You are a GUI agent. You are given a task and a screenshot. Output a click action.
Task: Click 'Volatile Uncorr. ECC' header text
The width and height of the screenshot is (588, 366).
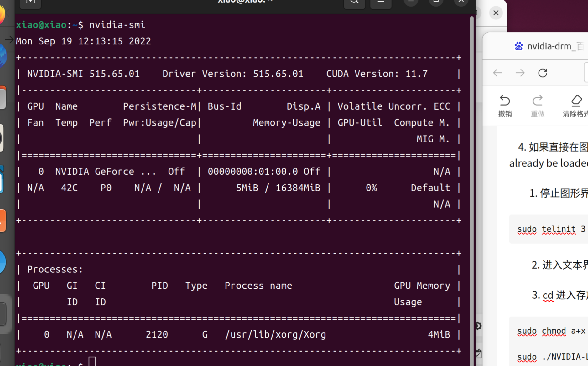(x=394, y=106)
